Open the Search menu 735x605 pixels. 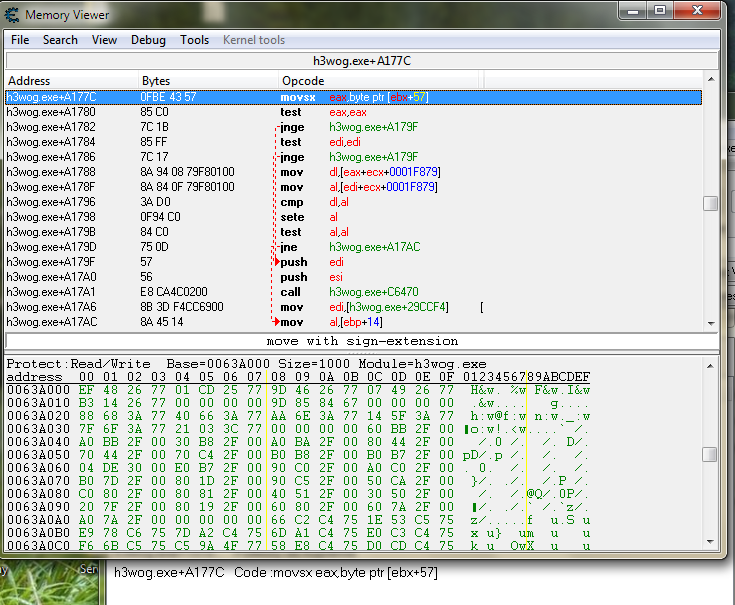pos(60,40)
